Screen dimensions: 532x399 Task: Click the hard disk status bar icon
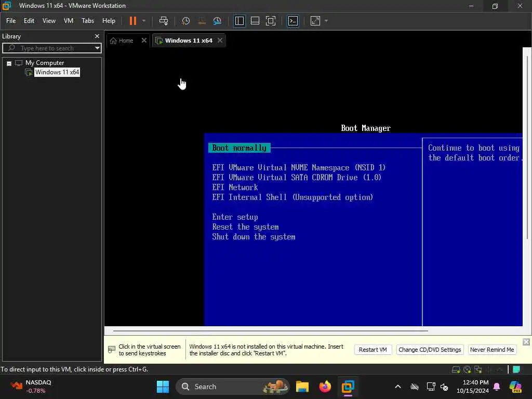pyautogui.click(x=456, y=369)
